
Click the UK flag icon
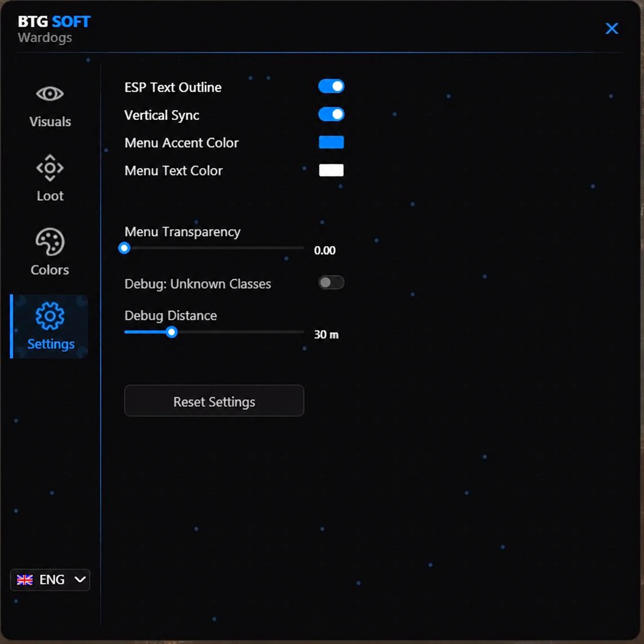(25, 580)
